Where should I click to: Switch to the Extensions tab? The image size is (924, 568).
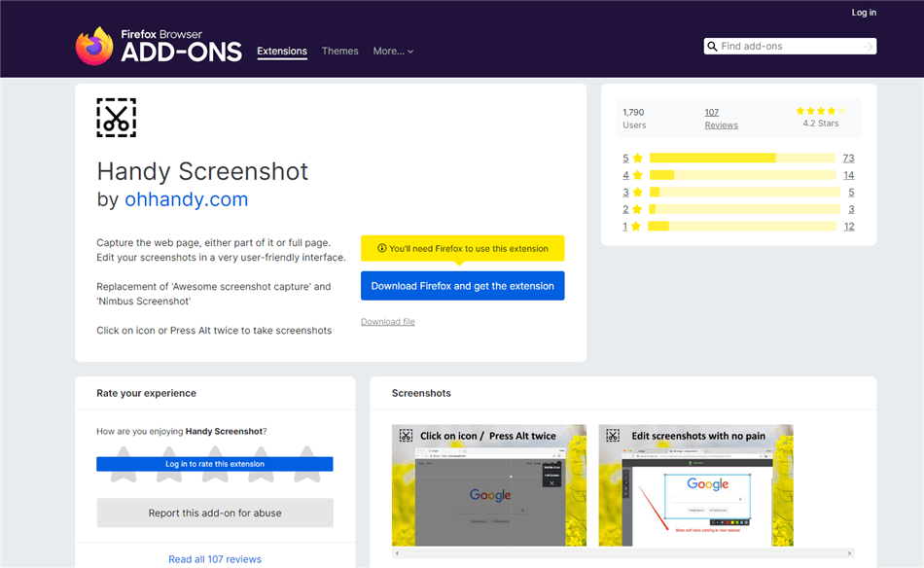coord(282,52)
